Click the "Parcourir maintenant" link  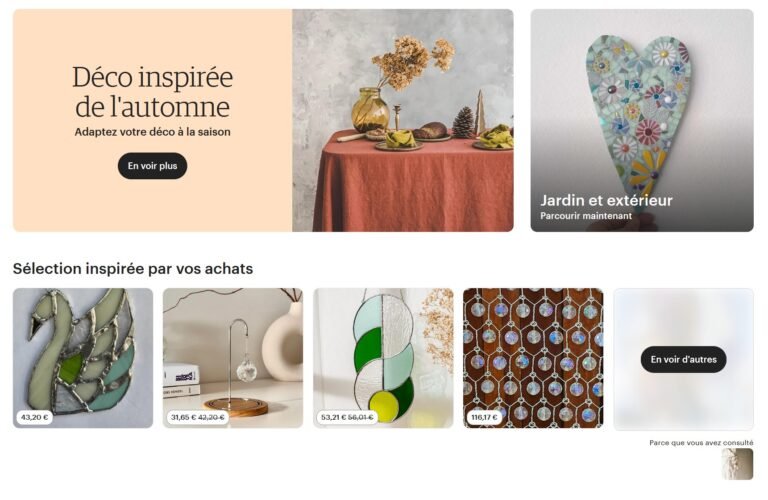pos(586,215)
